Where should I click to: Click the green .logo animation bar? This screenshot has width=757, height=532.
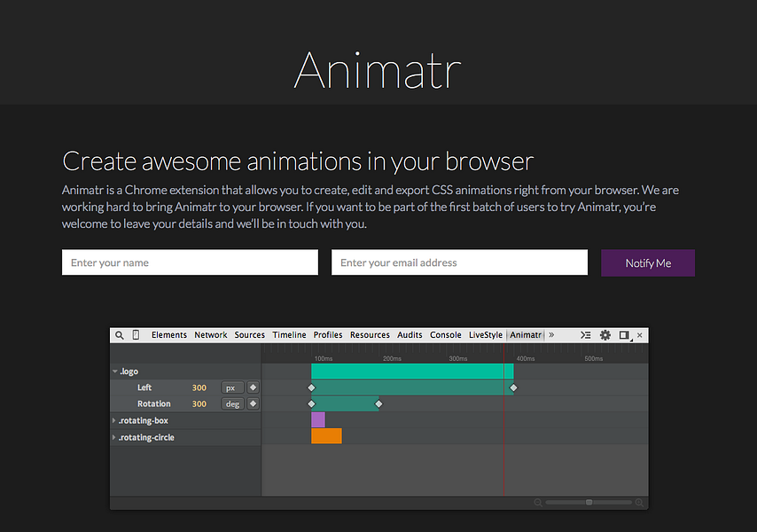pos(412,372)
